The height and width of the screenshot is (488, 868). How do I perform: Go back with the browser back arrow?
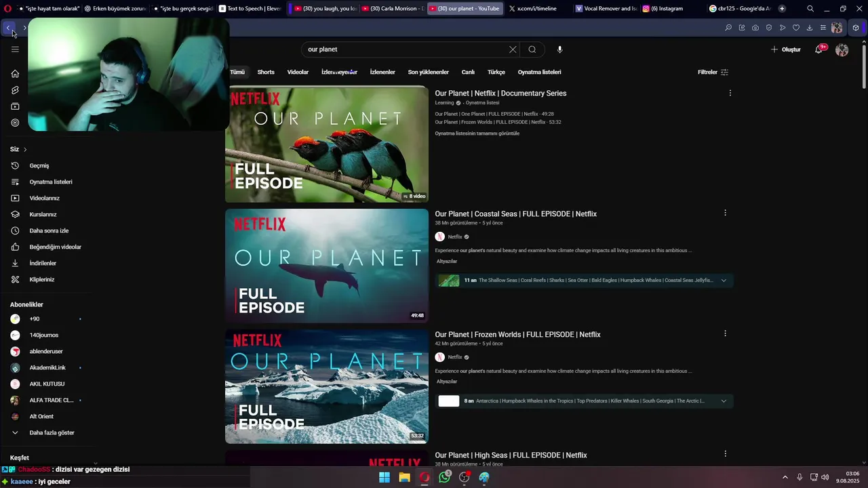[x=8, y=28]
